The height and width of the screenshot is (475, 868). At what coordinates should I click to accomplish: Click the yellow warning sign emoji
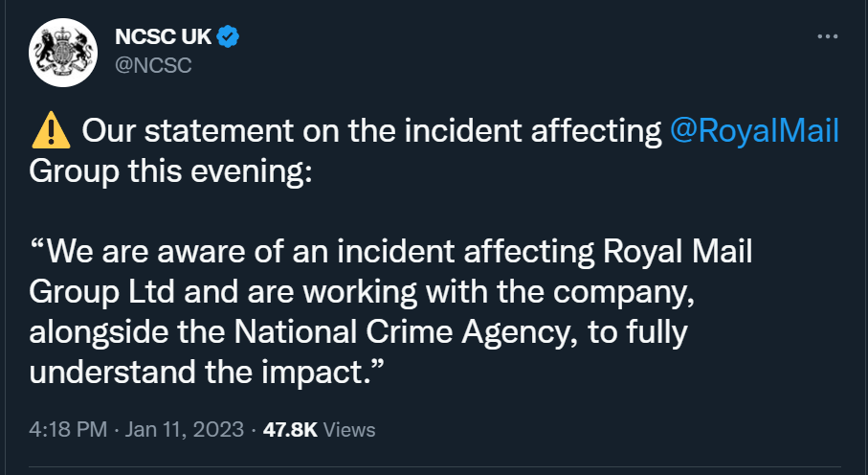pyautogui.click(x=51, y=131)
